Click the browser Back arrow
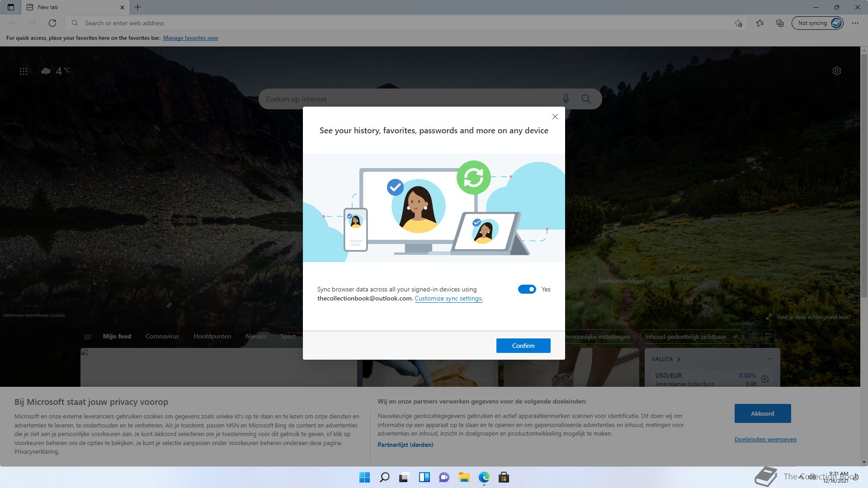Screen dimensions: 868x488 (x=13, y=23)
